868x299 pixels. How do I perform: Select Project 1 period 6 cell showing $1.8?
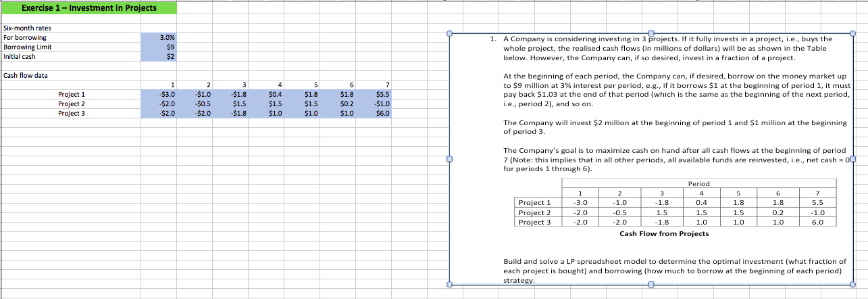pos(337,95)
